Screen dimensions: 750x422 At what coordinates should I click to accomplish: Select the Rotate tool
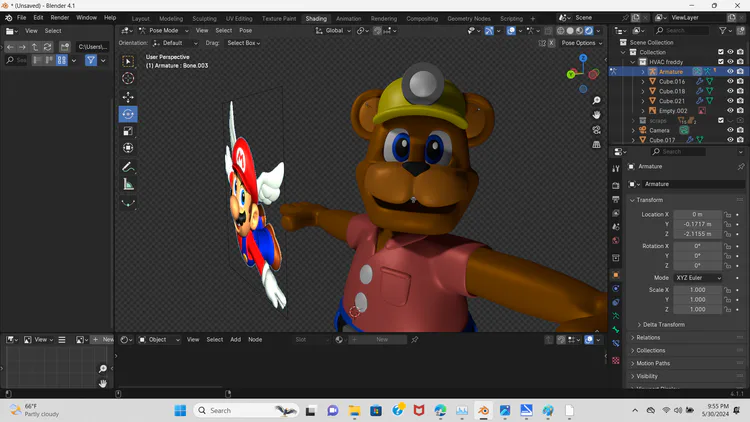click(128, 114)
